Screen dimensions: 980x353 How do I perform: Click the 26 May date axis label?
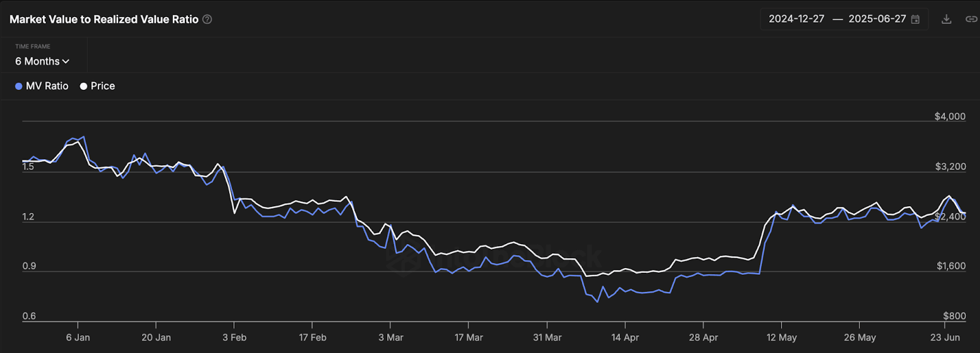(x=860, y=338)
